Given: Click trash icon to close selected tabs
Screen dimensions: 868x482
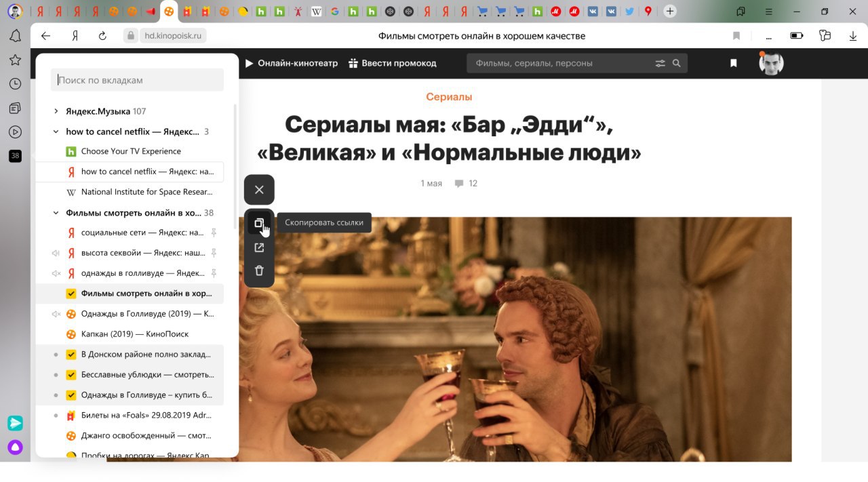Looking at the screenshot, I should pos(259,270).
